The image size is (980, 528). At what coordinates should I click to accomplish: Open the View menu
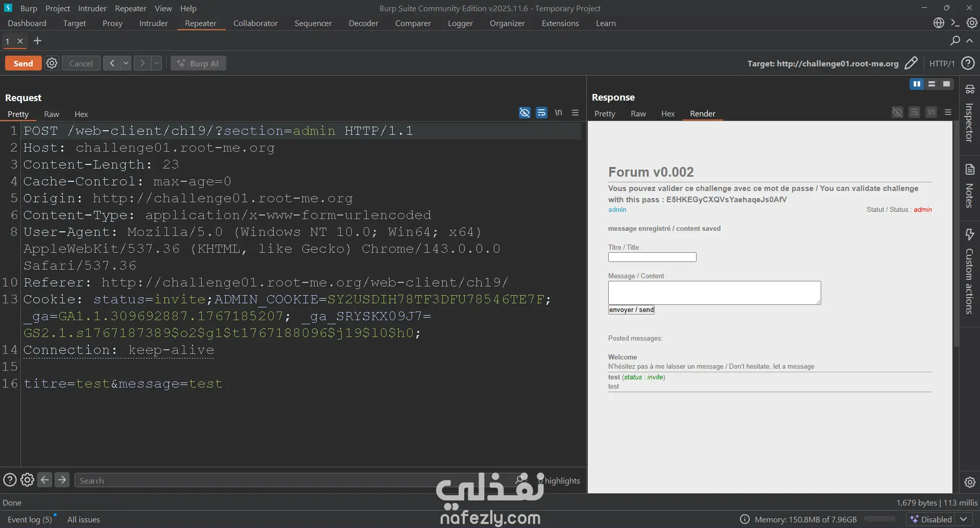[163, 8]
